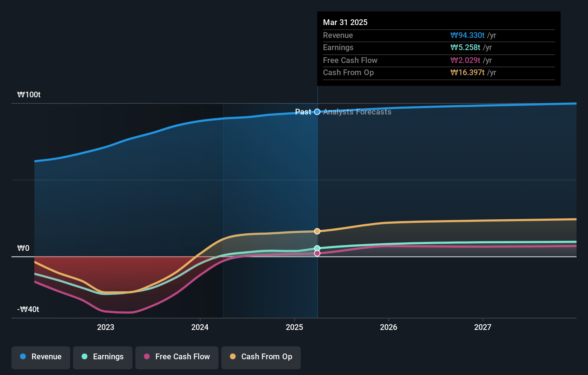
Task: Click the 'Mar 31 2025' tooltip date
Action: click(x=345, y=22)
